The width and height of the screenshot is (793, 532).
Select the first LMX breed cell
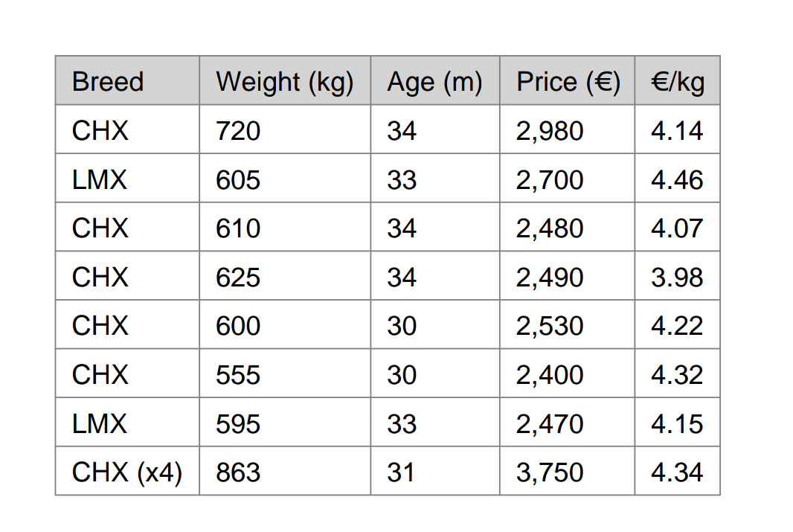pyautogui.click(x=127, y=179)
